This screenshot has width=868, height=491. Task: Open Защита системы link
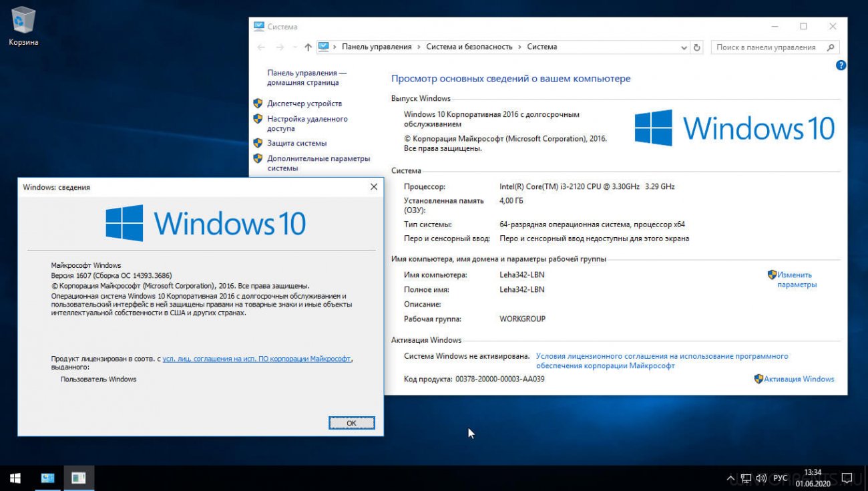297,143
